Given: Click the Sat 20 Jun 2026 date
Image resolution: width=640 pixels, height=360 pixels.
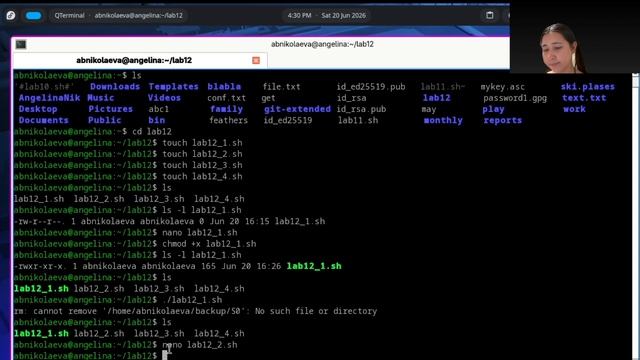Looking at the screenshot, I should click(343, 16).
